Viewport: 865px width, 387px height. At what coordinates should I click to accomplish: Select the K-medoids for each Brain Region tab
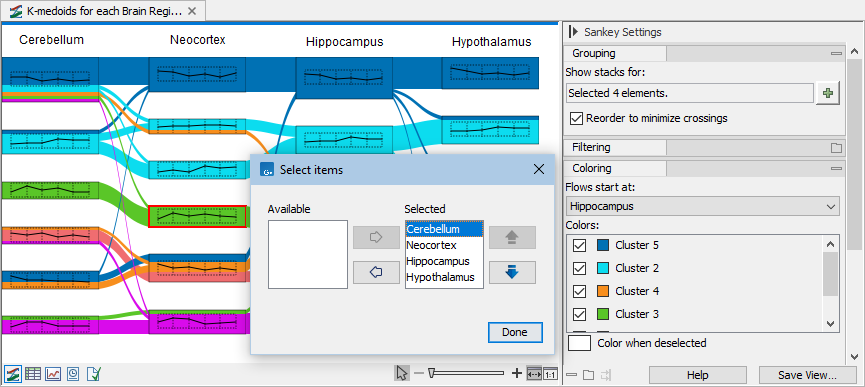point(103,10)
